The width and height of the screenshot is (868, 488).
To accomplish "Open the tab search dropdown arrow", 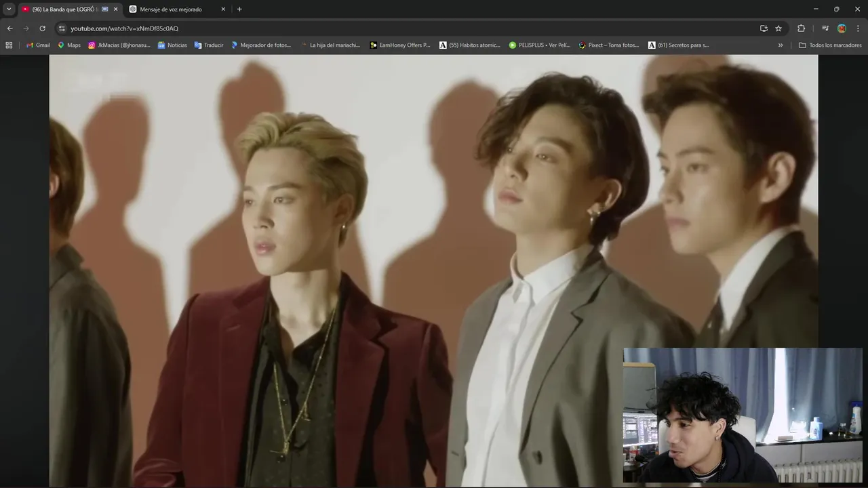I will [9, 9].
